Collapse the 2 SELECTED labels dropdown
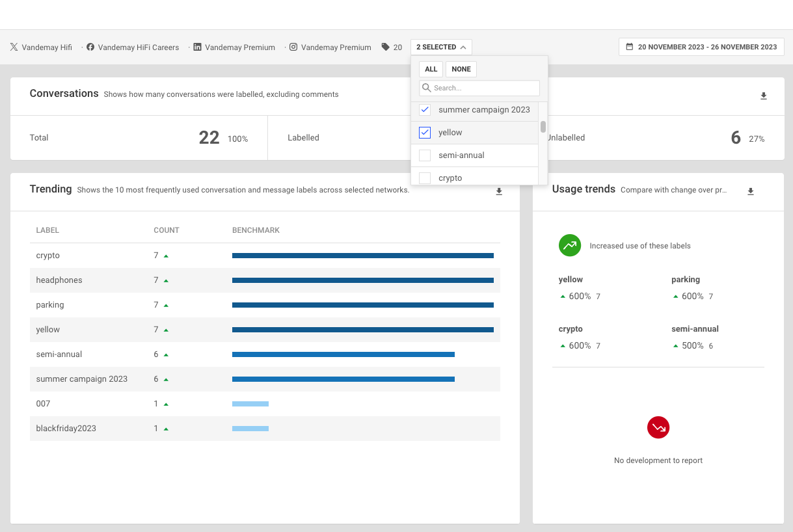 point(441,47)
